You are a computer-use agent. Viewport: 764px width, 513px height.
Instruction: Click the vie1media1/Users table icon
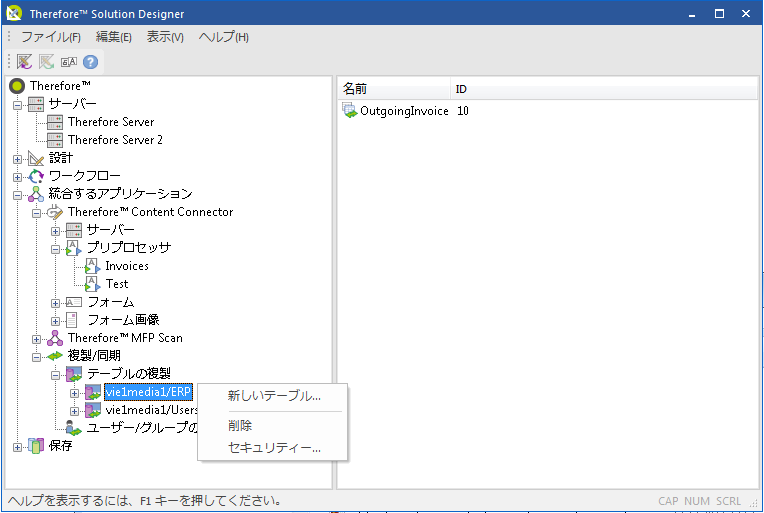pyautogui.click(x=93, y=410)
